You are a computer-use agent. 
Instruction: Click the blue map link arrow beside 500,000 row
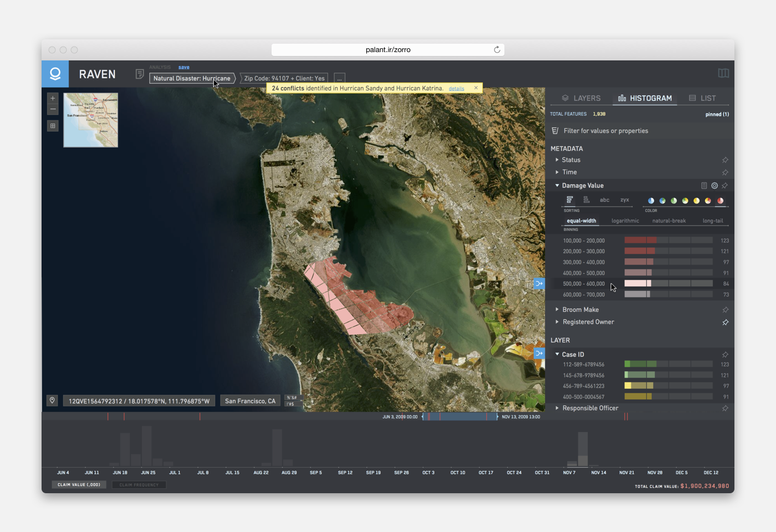pyautogui.click(x=539, y=284)
